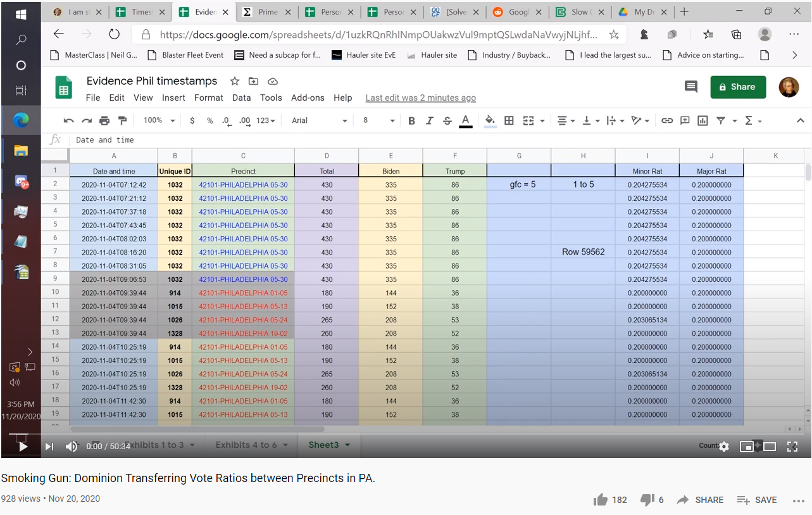The height and width of the screenshot is (515, 812).
Task: Select the Paint format tool
Action: pos(122,120)
